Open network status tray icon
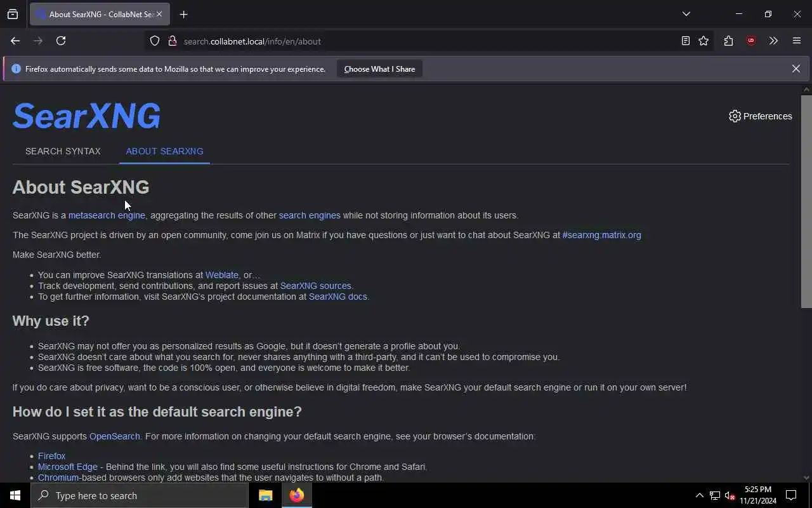Screen dimensions: 812x508 tap(714, 495)
